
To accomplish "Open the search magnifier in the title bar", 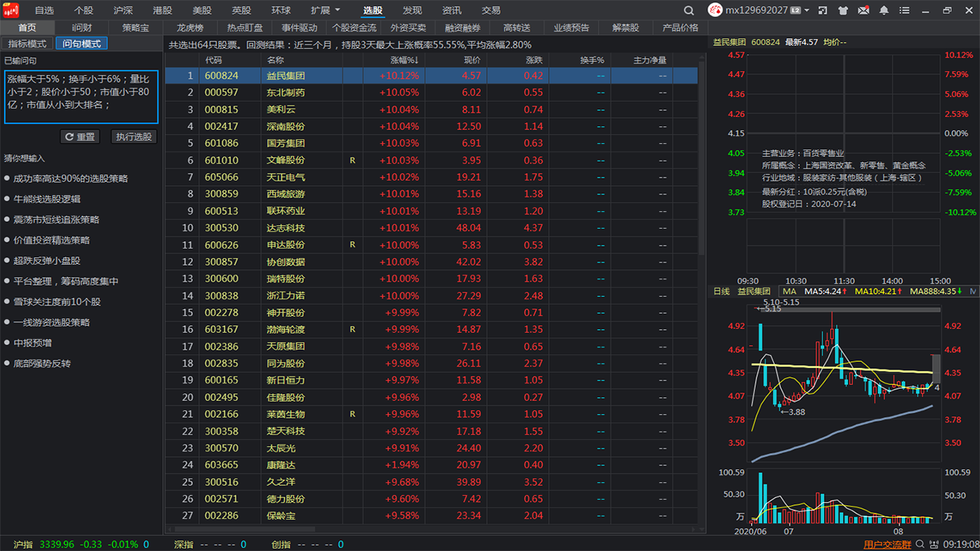I will pos(689,11).
